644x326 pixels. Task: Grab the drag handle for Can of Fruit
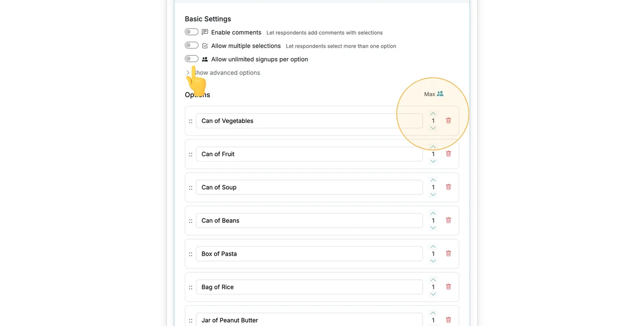(191, 154)
